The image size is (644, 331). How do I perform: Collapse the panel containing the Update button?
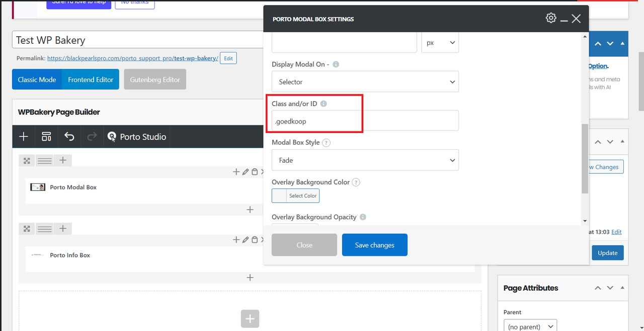point(623,142)
